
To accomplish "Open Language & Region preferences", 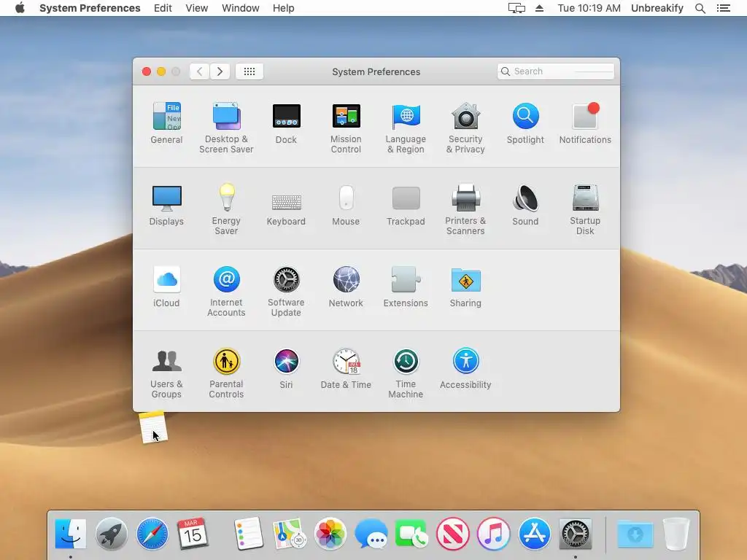I will tap(406, 128).
